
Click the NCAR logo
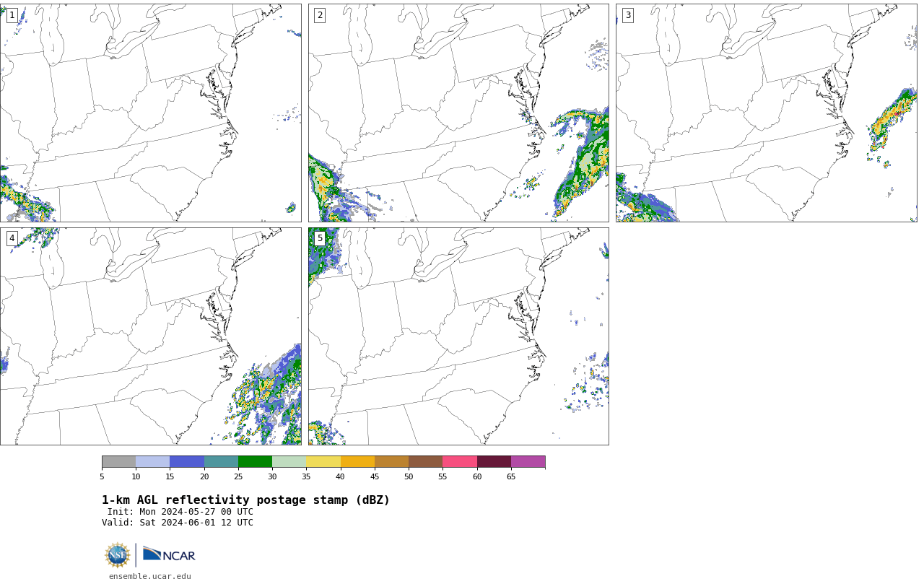(169, 554)
